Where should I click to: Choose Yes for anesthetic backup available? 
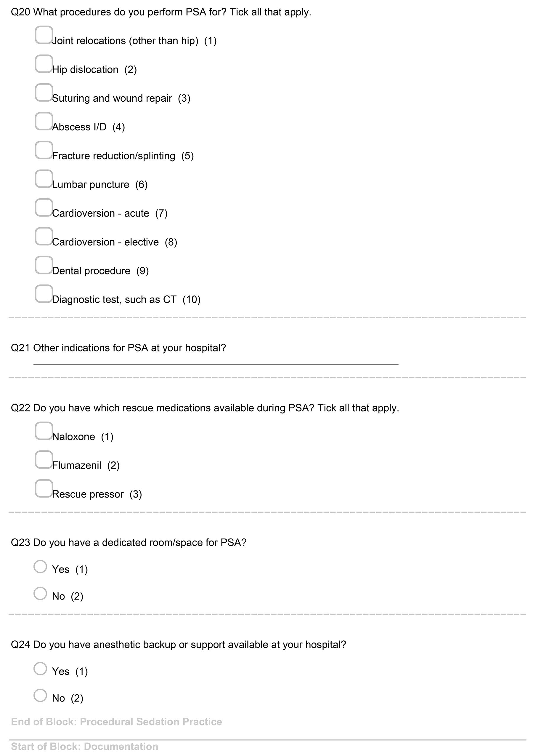40,668
